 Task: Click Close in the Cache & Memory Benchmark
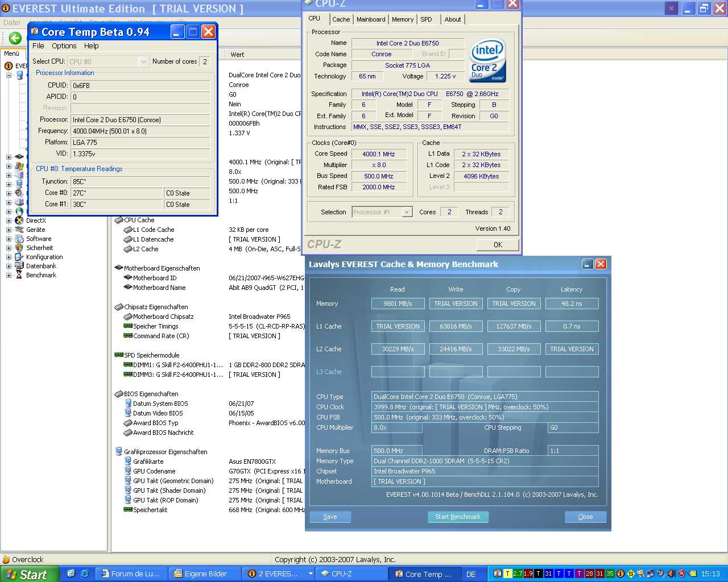[585, 517]
